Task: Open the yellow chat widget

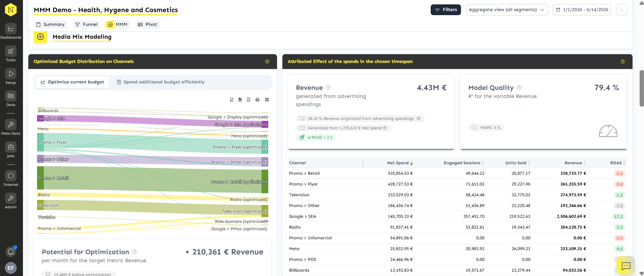Action: pos(626,266)
